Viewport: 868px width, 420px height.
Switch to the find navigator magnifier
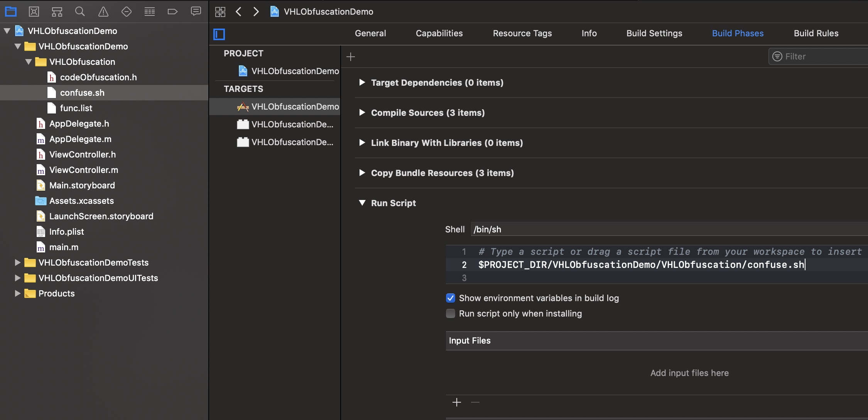(80, 12)
